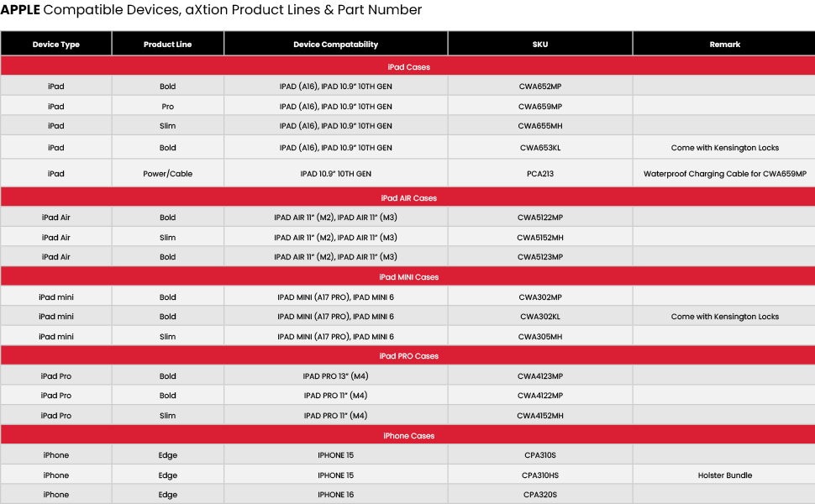Select the PCA213 SKU cell
Screen dimensions: 815x504
(539, 174)
